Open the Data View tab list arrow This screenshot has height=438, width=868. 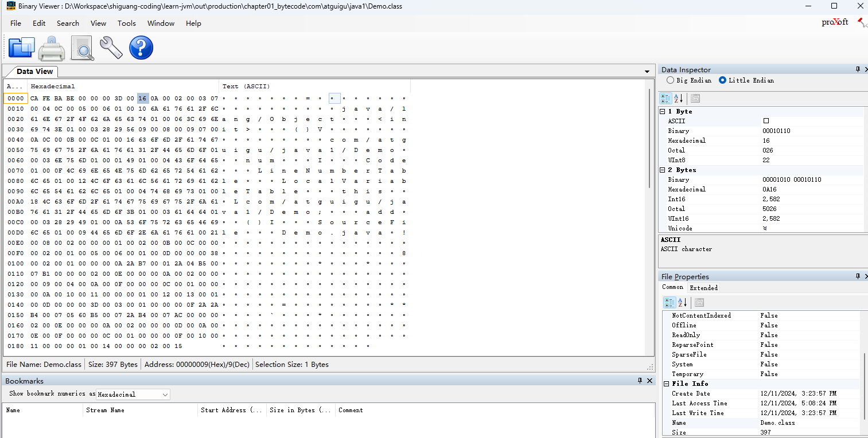tap(647, 72)
